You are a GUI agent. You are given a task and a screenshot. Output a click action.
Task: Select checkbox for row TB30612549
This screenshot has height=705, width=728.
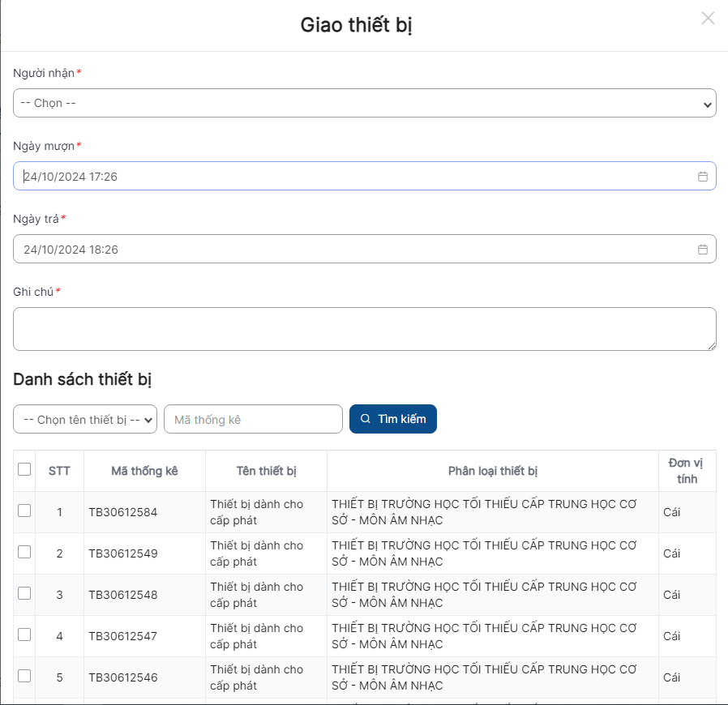[x=24, y=552]
